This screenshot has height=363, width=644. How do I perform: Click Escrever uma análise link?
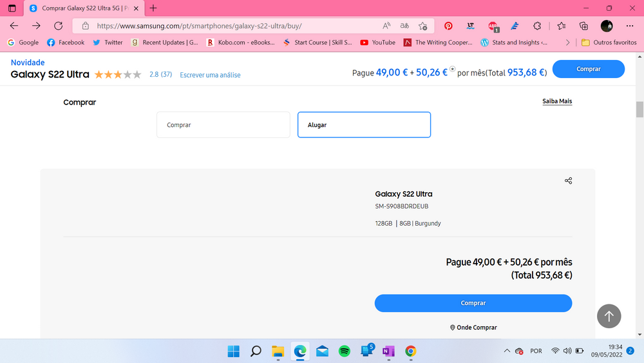[x=210, y=75]
